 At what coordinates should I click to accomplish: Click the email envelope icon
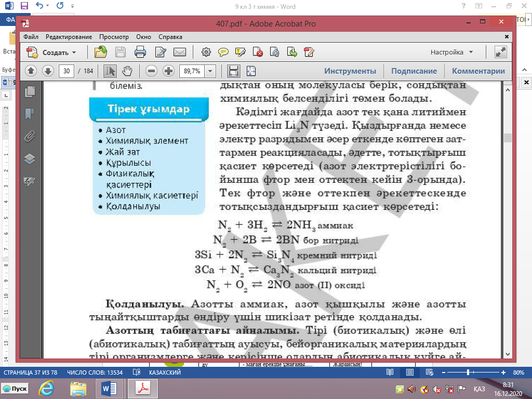180,52
